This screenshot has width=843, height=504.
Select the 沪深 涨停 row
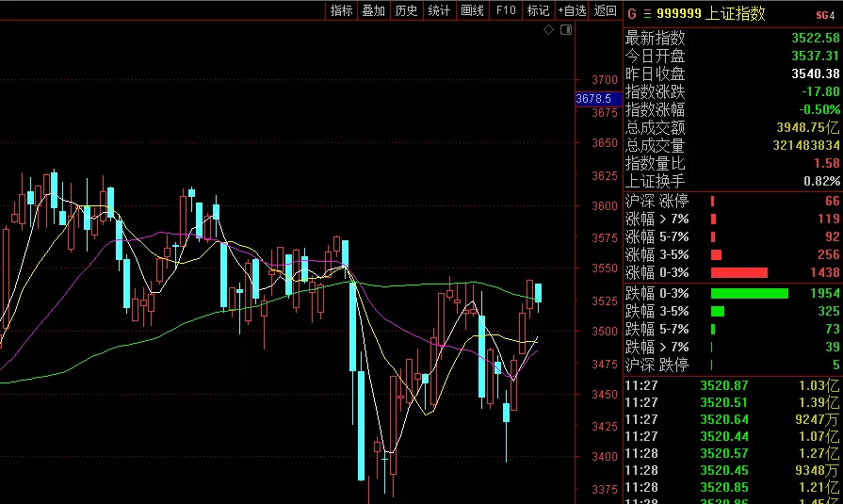pos(732,201)
